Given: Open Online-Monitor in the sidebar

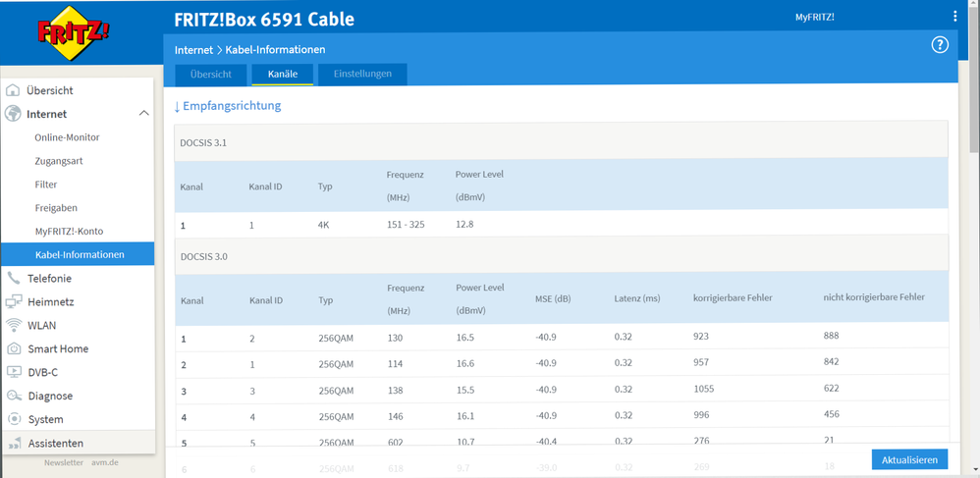Looking at the screenshot, I should 67,137.
